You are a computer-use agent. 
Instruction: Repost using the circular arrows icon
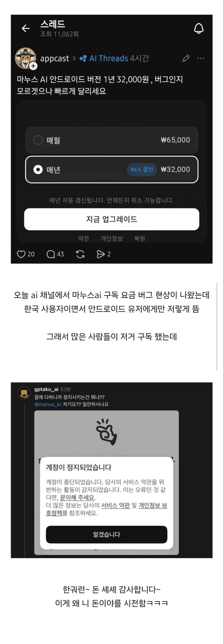click(x=80, y=254)
